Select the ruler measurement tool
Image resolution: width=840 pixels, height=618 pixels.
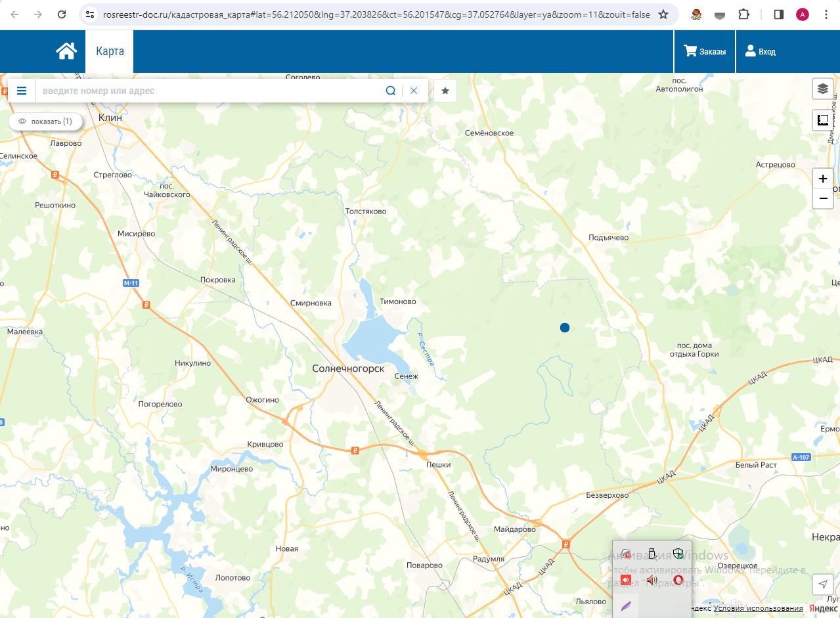pos(823,120)
